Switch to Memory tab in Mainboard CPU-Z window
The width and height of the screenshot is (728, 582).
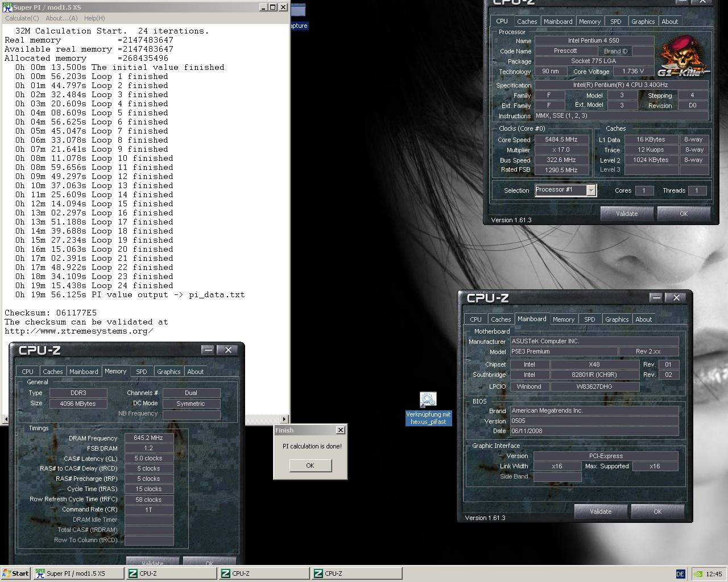click(564, 319)
